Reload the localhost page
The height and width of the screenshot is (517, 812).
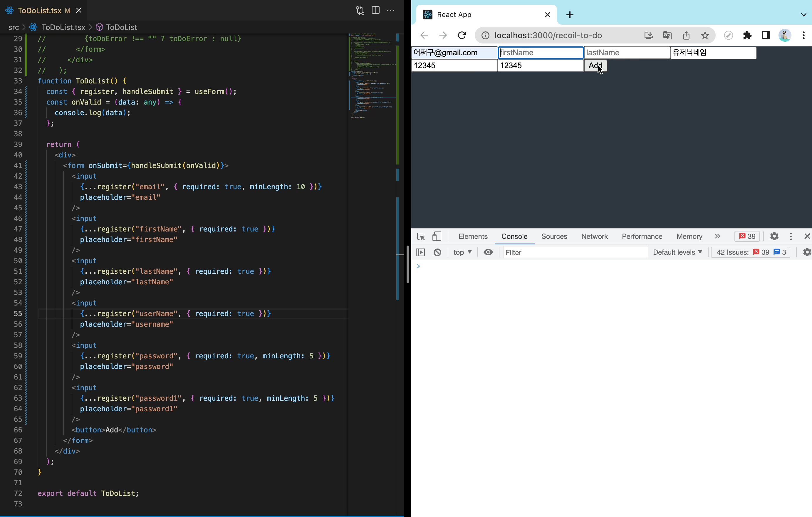coord(462,36)
